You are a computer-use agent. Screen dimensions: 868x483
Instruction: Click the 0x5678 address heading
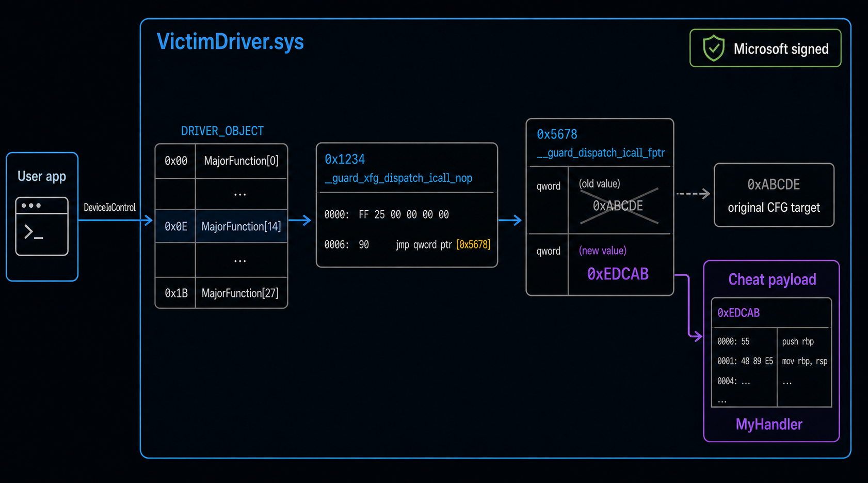point(557,134)
